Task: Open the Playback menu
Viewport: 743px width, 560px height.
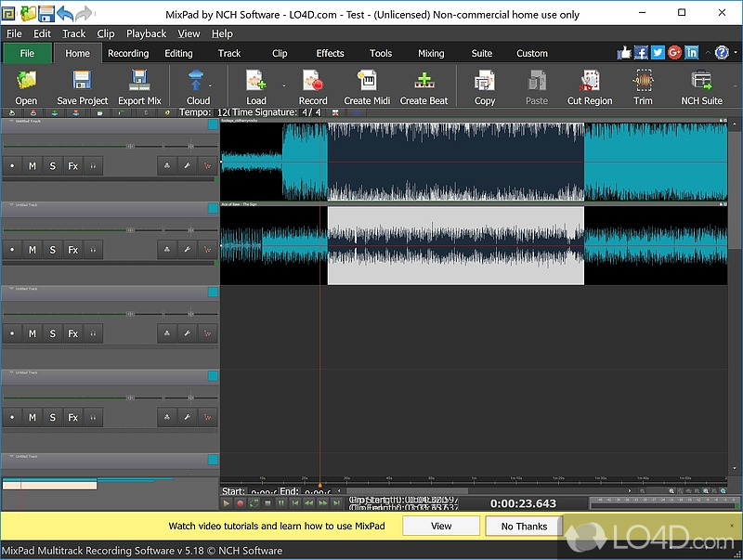Action: pyautogui.click(x=146, y=33)
